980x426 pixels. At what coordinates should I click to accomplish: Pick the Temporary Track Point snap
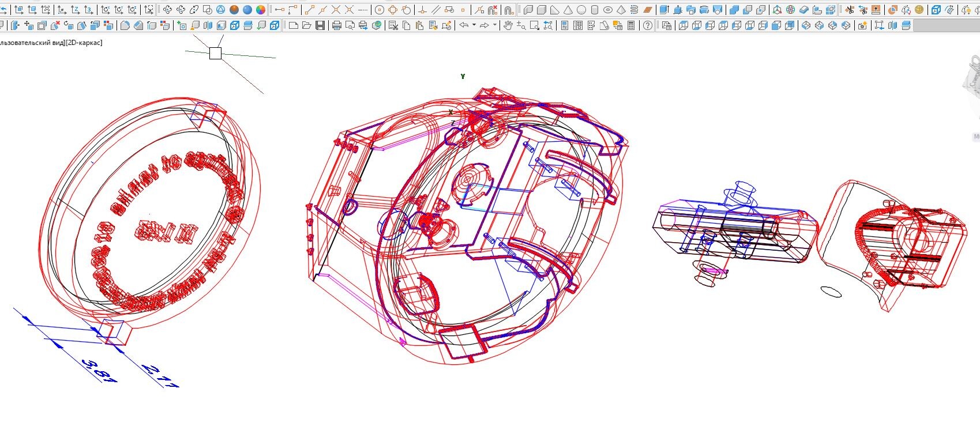pos(279,10)
